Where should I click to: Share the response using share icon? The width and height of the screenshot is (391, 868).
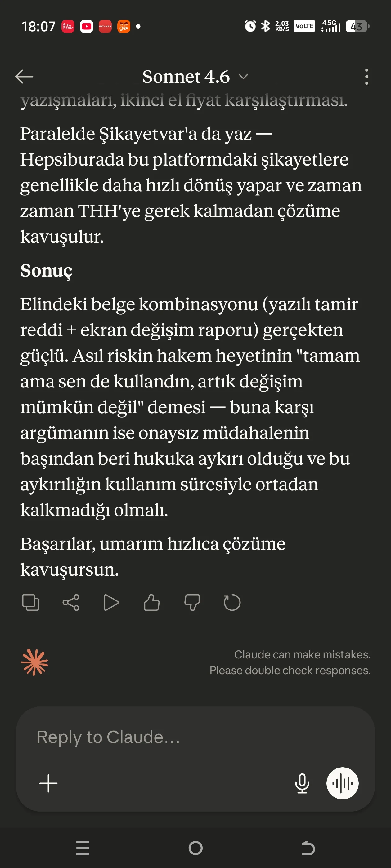point(71,602)
